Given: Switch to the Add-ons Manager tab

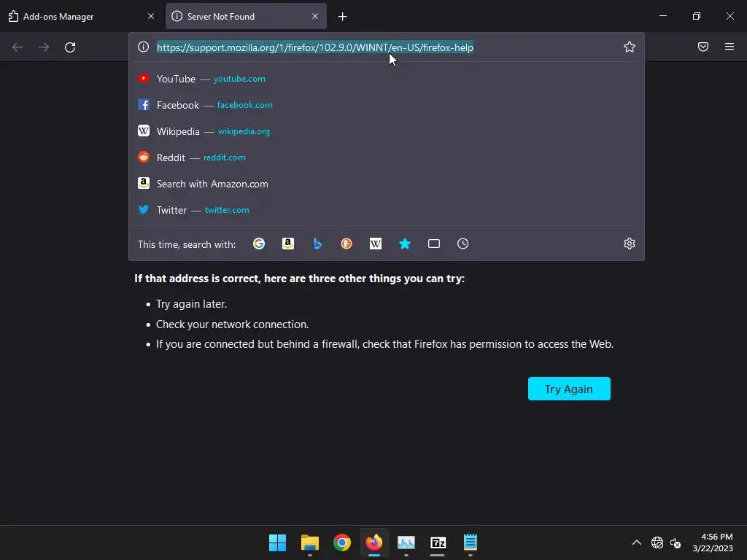Looking at the screenshot, I should pyautogui.click(x=81, y=16).
